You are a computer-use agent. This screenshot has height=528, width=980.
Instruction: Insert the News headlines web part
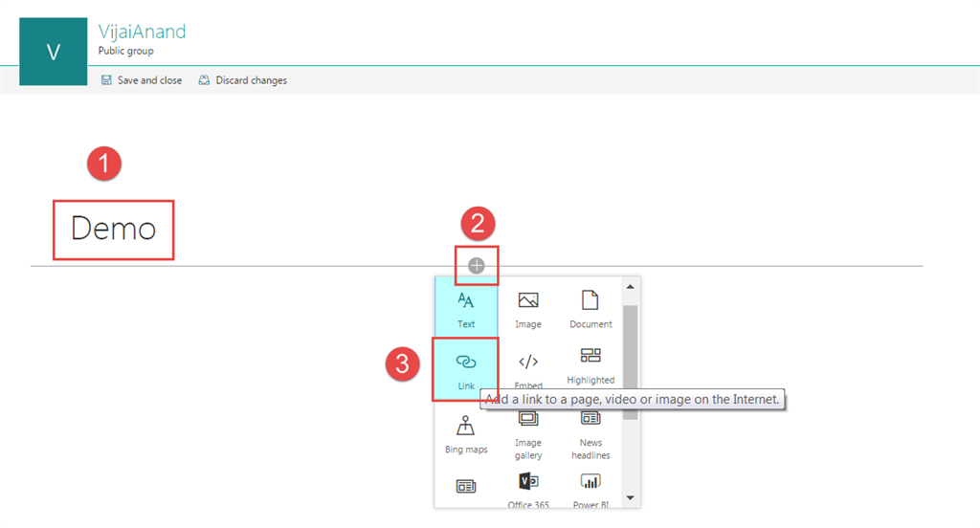tap(590, 436)
